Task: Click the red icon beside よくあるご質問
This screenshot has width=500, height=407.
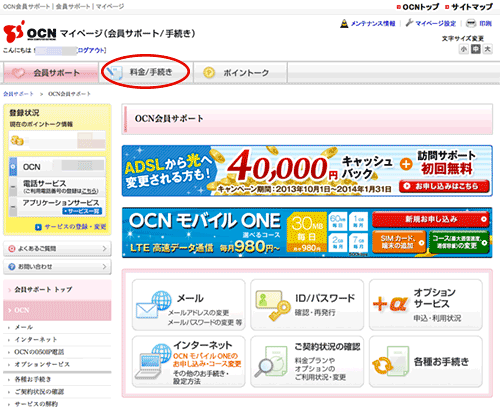Action: 12,249
